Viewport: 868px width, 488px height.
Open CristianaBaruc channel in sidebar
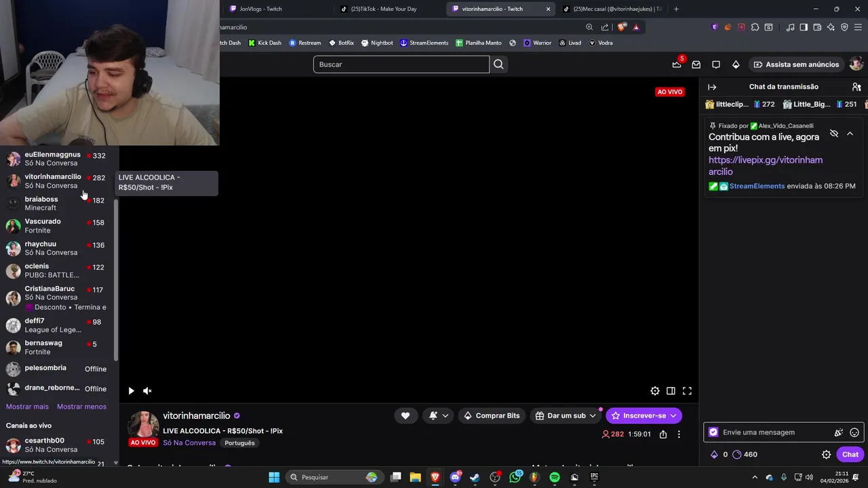coord(58,298)
